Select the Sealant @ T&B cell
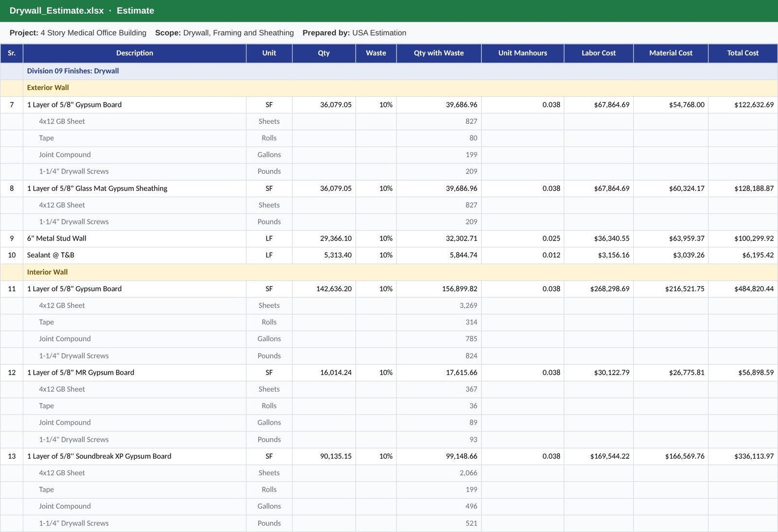Screen dimensions: 778x532 click(x=134, y=255)
